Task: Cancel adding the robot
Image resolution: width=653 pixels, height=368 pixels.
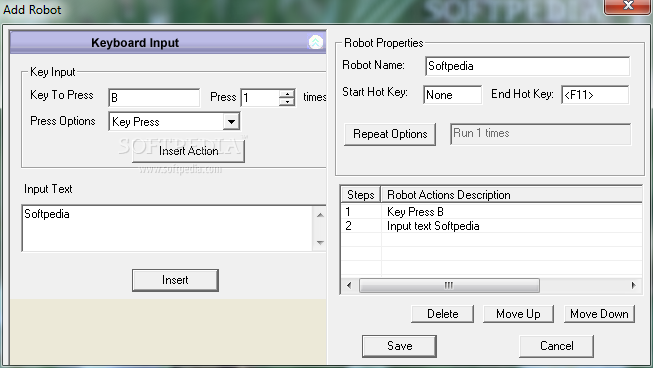Action: 556,346
